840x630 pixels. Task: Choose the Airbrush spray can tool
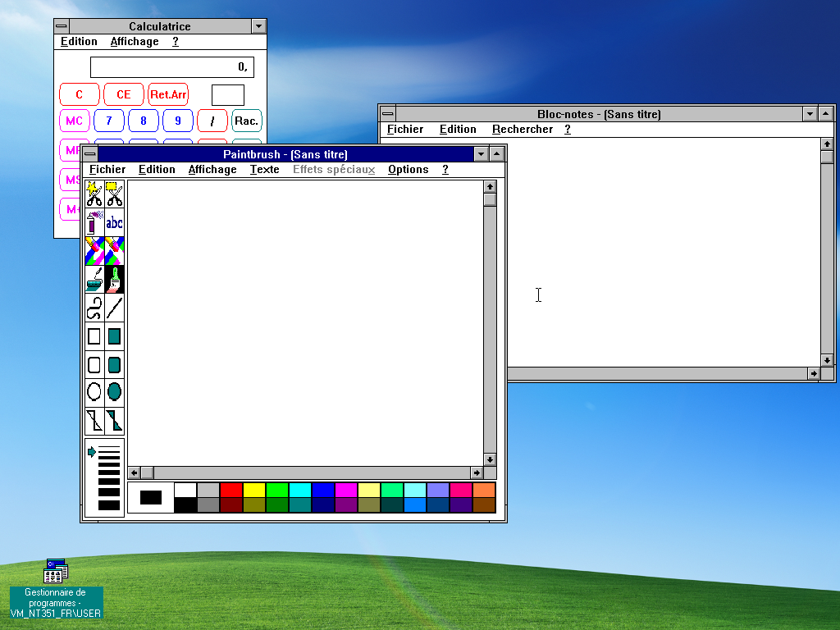pyautogui.click(x=94, y=221)
